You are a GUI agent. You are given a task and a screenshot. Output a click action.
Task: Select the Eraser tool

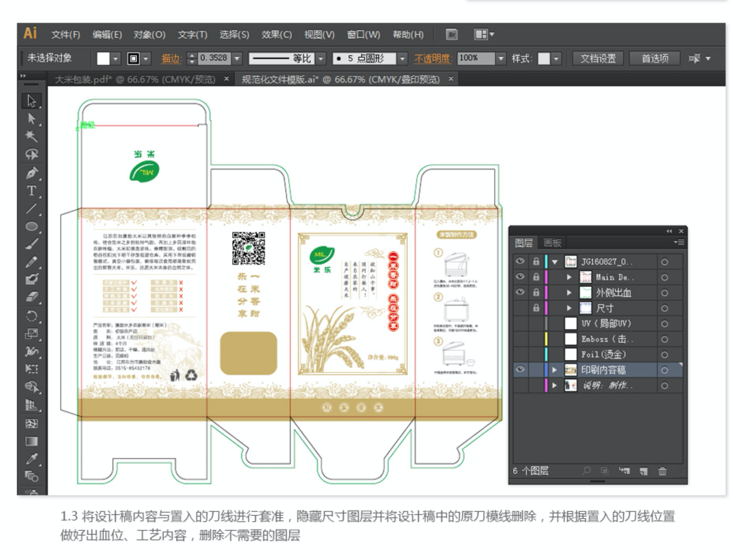[32, 297]
